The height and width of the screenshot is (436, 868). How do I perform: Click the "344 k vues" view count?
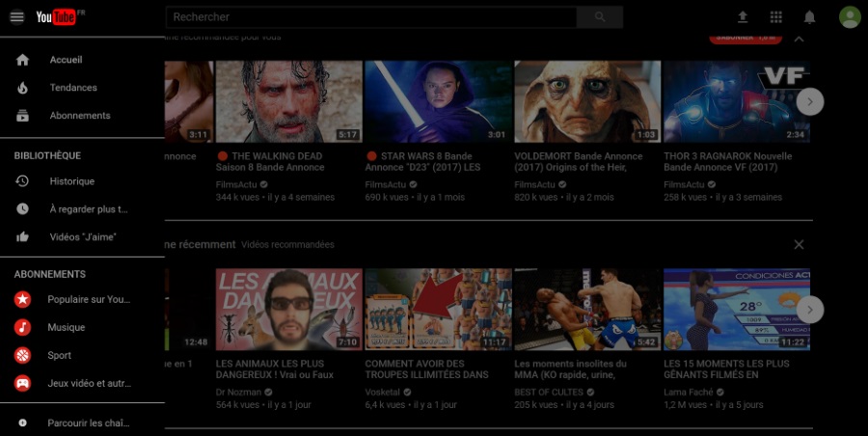[x=237, y=197]
